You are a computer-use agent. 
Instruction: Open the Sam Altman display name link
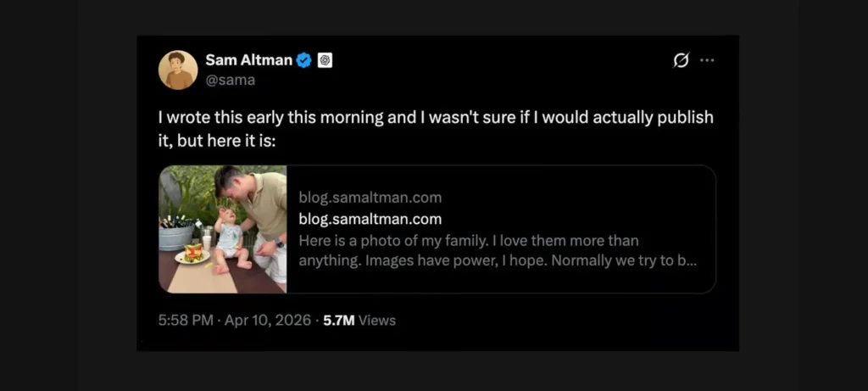click(x=248, y=60)
